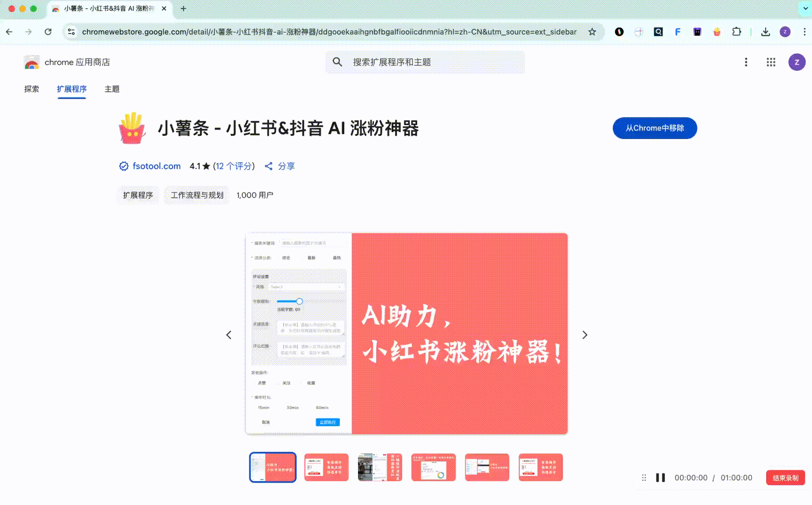Screen dimensions: 812x505
Task: Open the 12 个评分 ratings link
Action: 234,166
